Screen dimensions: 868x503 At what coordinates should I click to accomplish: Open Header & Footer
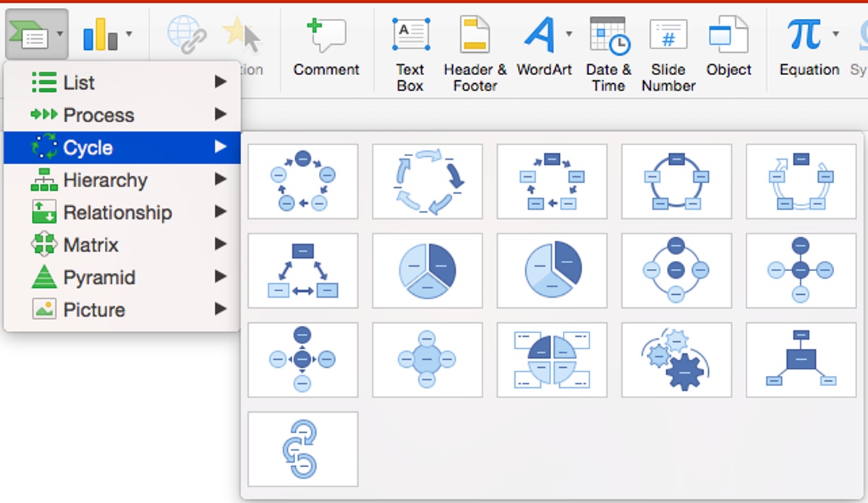475,55
